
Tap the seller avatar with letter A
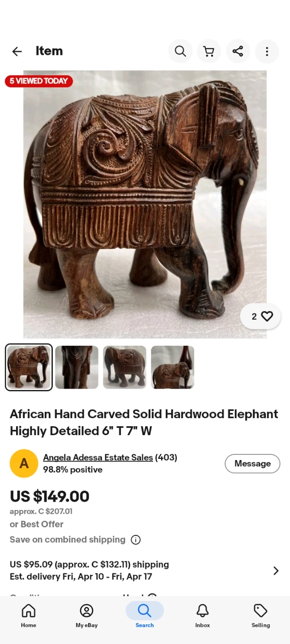point(24,463)
